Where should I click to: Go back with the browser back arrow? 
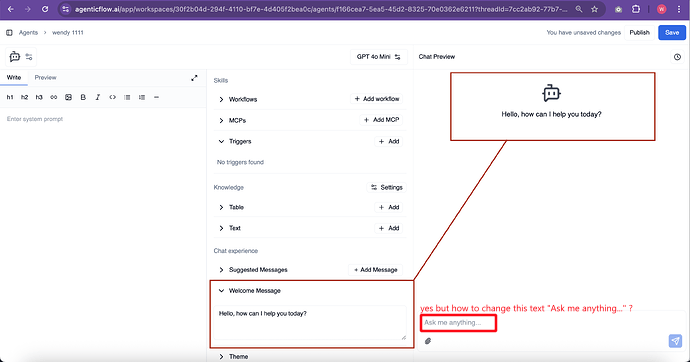point(11,9)
